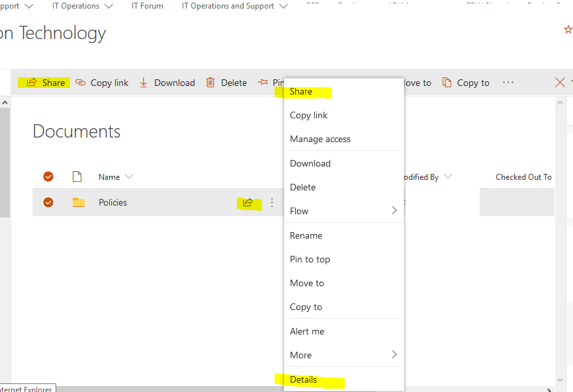Open the Modified By column dropdown
The width and height of the screenshot is (573, 392).
point(448,176)
